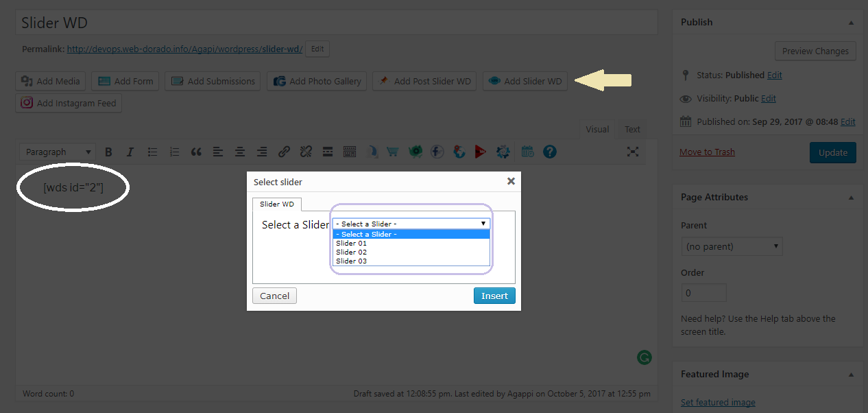Click Add Media button
Screen dimensions: 868x413
[51, 81]
